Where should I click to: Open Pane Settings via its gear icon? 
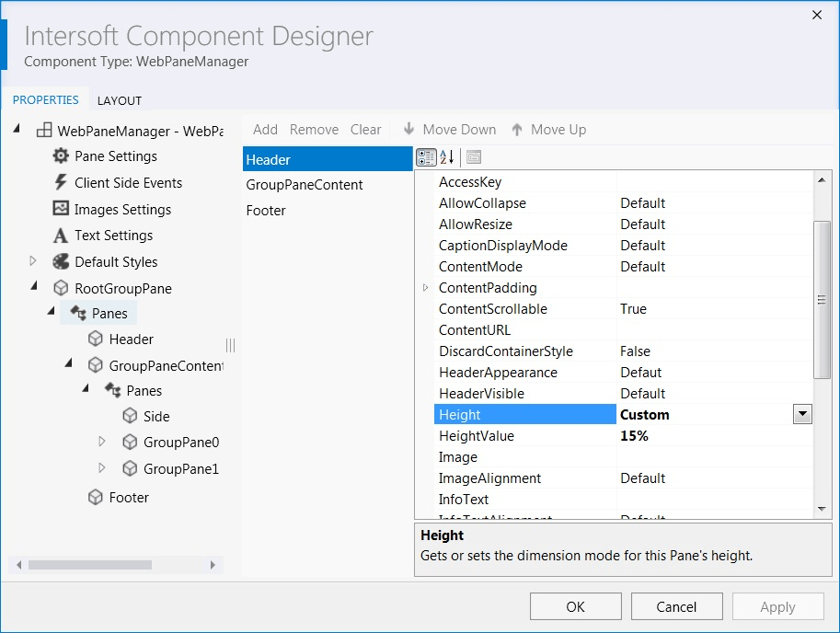pyautogui.click(x=61, y=156)
